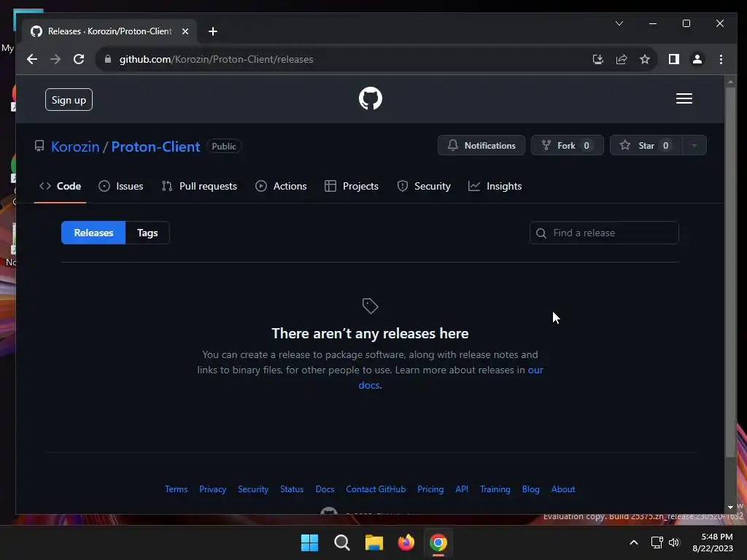This screenshot has width=747, height=560.
Task: Bookmark this page with the star icon
Action: pos(645,59)
